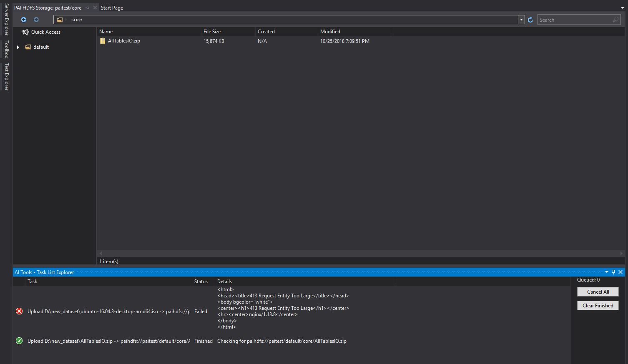Click the folder icon in address bar
The width and height of the screenshot is (628, 364).
click(60, 20)
